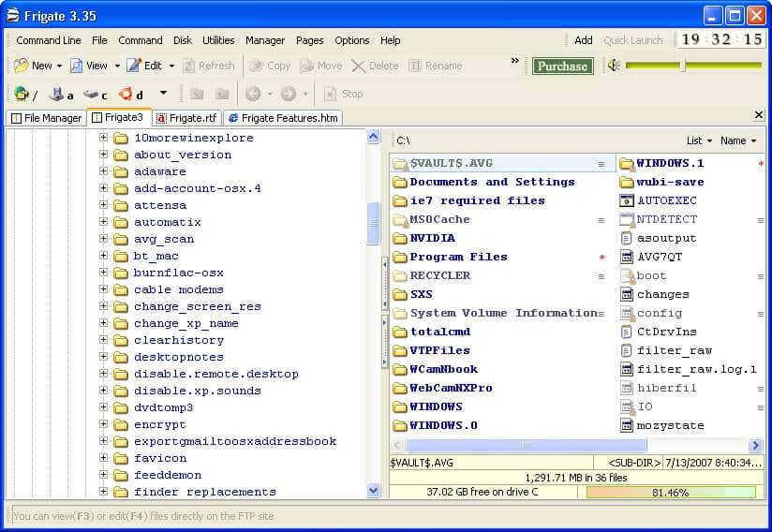Open the Utilities menu
Image resolution: width=772 pixels, height=532 pixels.
[218, 40]
